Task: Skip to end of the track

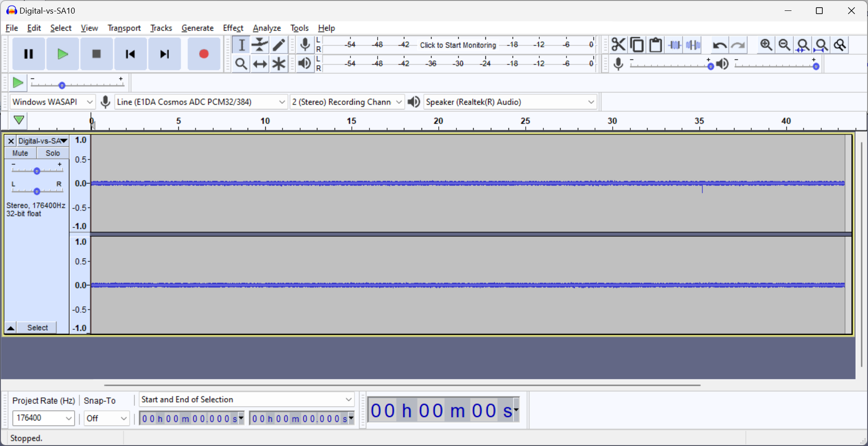Action: tap(164, 54)
